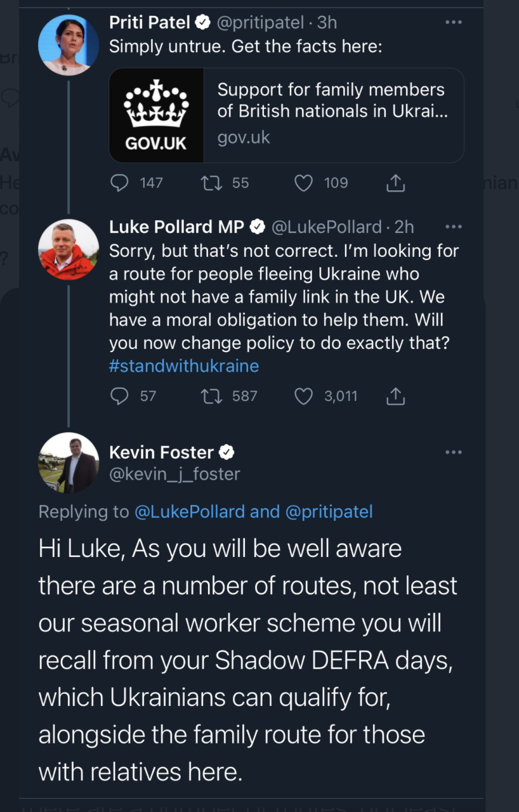519x812 pixels.
Task: Open the gov.uk link card about Ukraine support
Action: point(286,115)
